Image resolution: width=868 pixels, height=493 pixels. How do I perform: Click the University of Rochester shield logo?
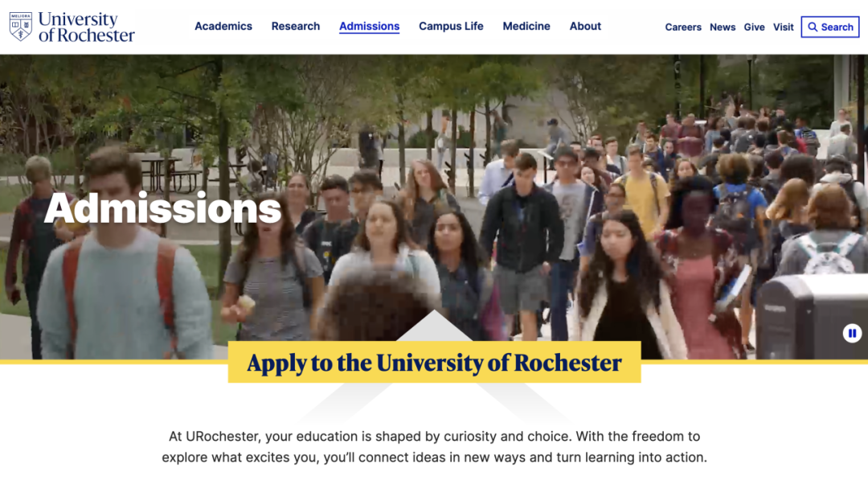pos(20,27)
